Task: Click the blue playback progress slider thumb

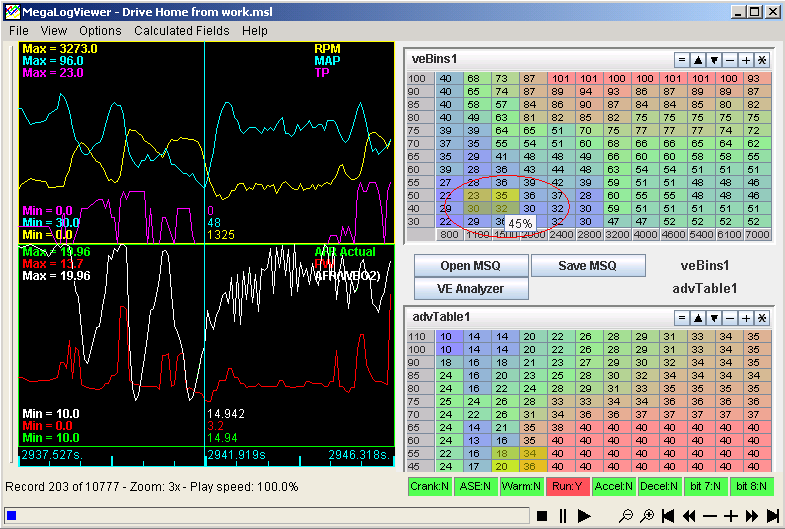Action: [x=12, y=515]
